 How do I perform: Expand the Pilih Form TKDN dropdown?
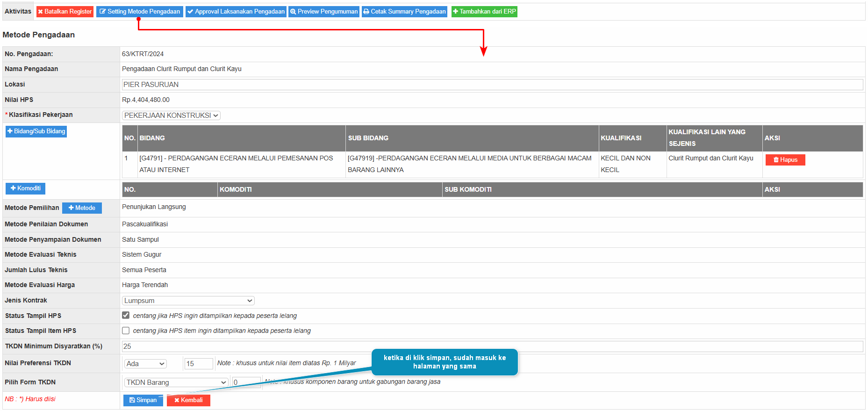(x=176, y=382)
